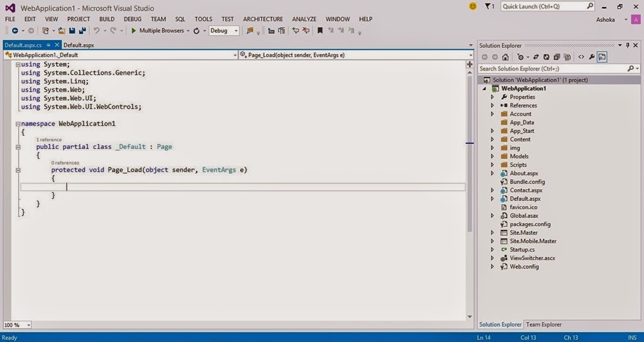Refresh the Solution Explorer tree

point(547,57)
